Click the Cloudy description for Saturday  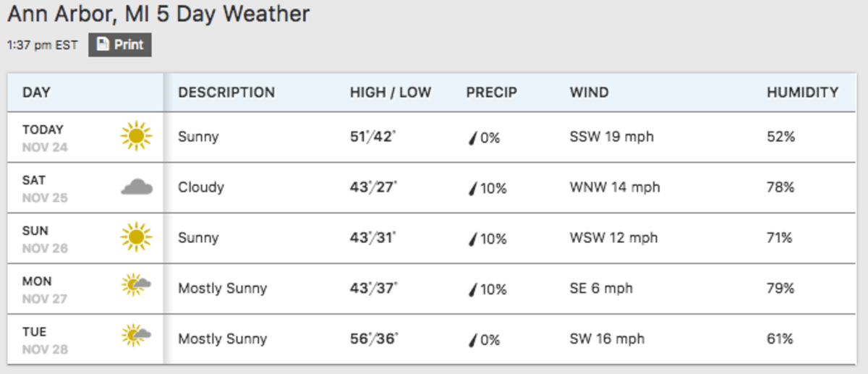[x=201, y=187]
